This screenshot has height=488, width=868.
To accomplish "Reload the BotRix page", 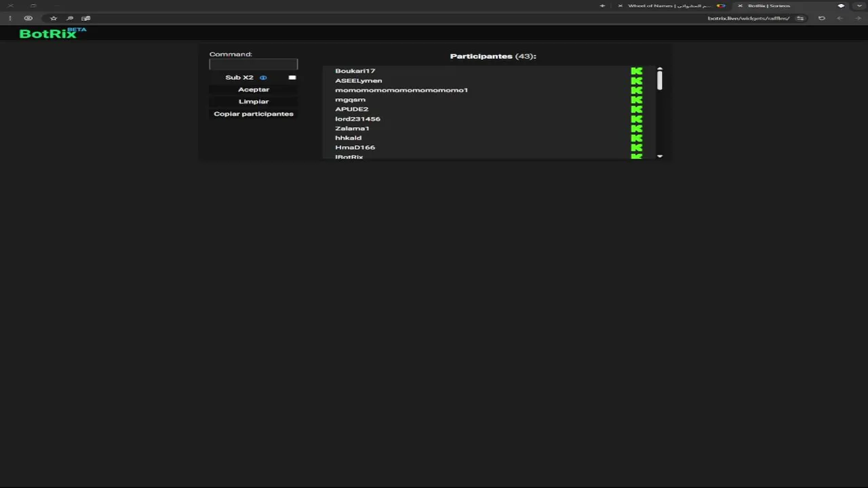I will coord(821,18).
